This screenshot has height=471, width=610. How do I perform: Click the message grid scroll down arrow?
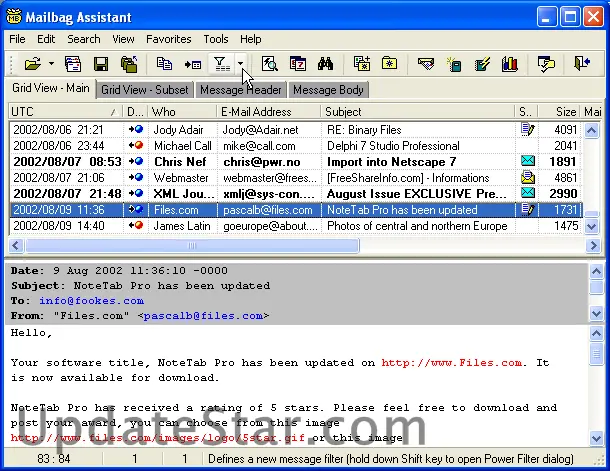tap(591, 226)
